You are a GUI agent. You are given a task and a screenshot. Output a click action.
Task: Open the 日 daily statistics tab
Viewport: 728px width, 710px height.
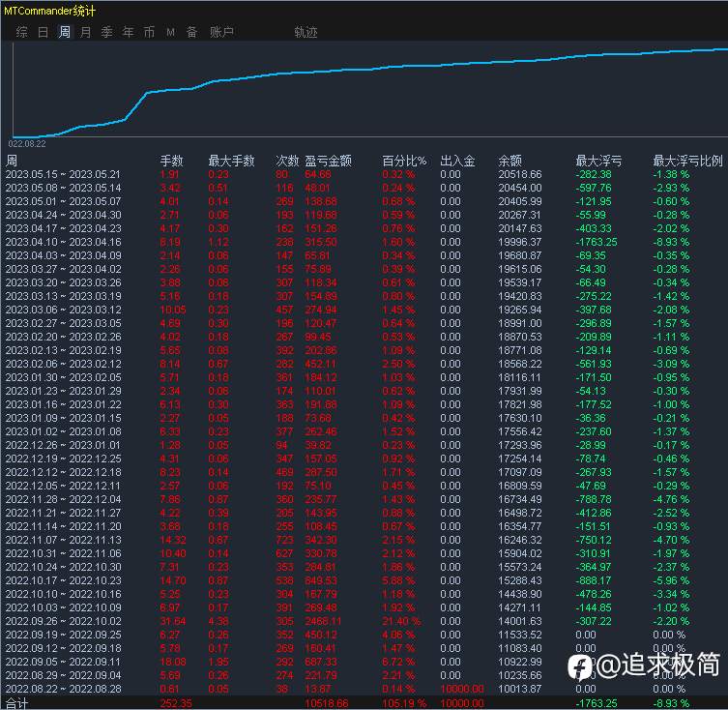[x=43, y=32]
